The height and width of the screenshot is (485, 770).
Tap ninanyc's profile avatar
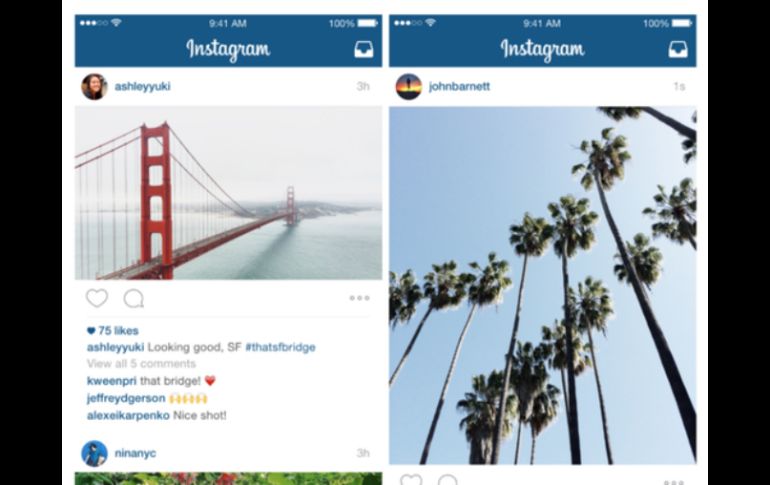coord(94,453)
